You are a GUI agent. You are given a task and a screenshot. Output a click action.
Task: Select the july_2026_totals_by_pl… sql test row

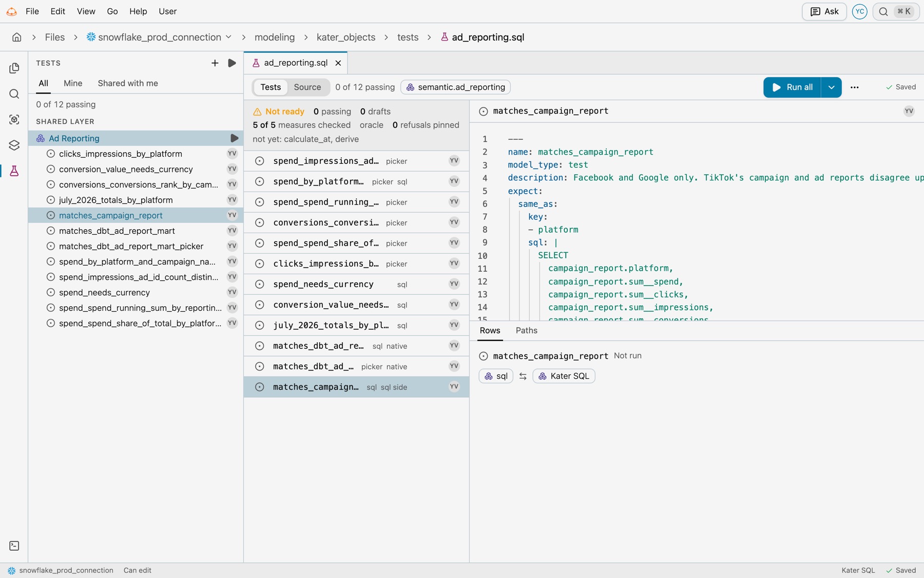point(356,325)
